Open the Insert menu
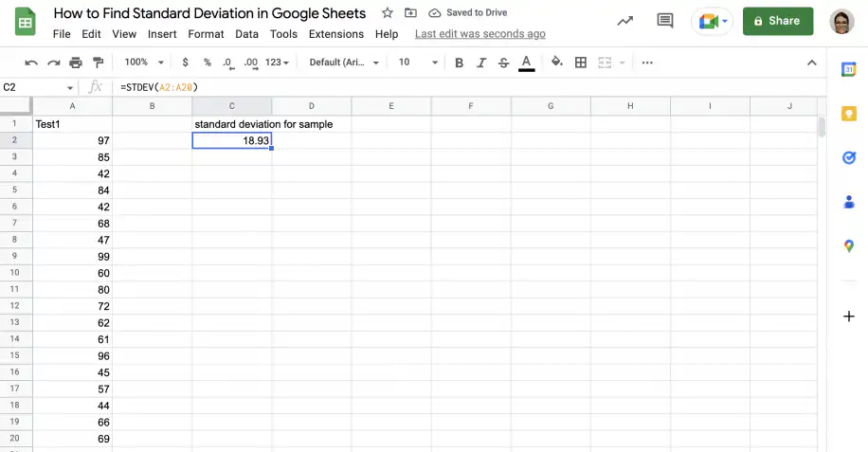Viewport: 868px width, 452px height. pos(162,34)
